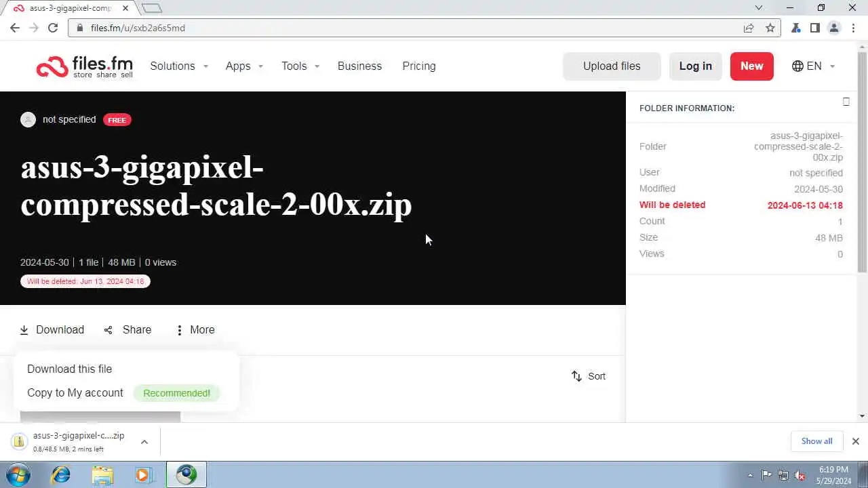Launch Internet Explorer from the taskbar
This screenshot has width=868, height=488.
point(61,474)
